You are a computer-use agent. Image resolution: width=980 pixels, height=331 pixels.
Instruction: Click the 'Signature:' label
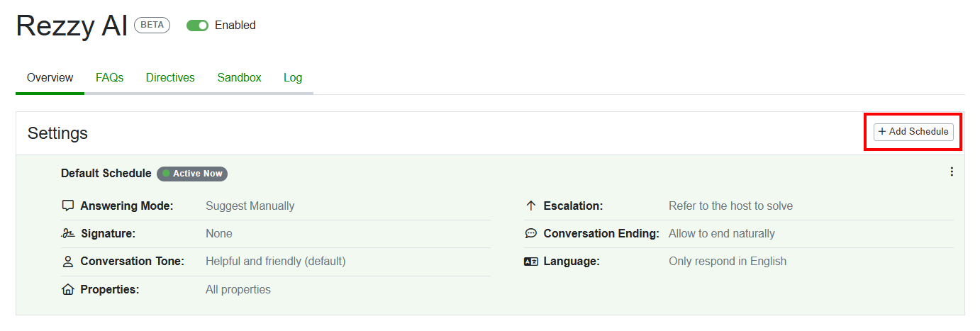(x=108, y=234)
